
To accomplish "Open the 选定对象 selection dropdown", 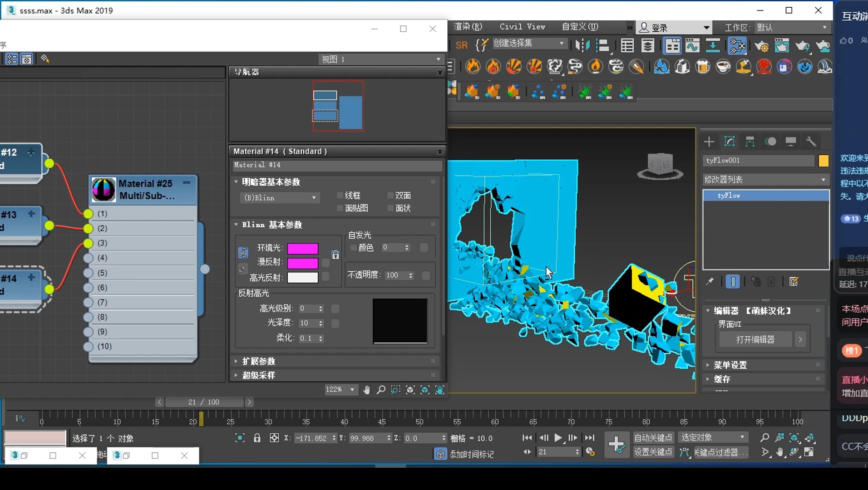I will (712, 437).
